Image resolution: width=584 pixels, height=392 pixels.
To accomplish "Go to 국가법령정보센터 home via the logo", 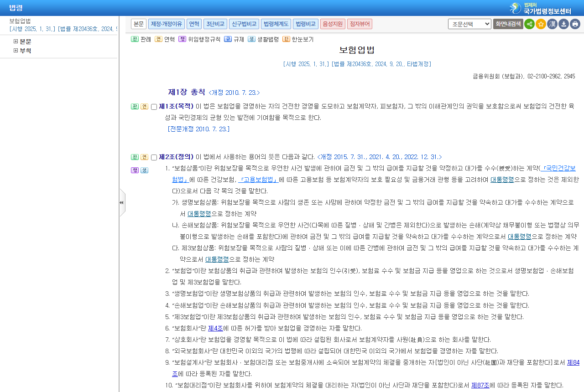I will tap(541, 8).
